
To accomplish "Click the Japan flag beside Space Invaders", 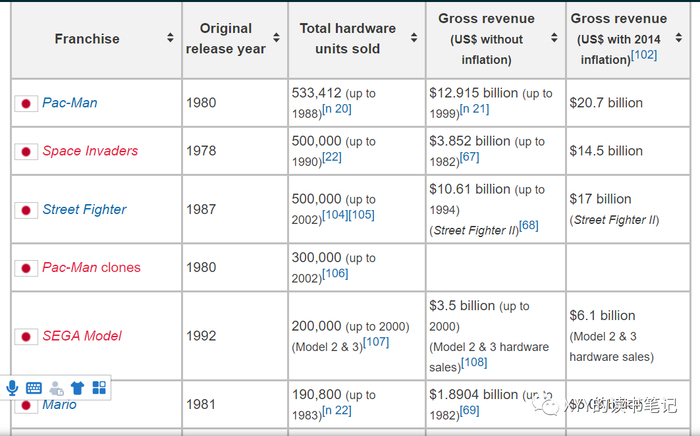I will point(26,152).
